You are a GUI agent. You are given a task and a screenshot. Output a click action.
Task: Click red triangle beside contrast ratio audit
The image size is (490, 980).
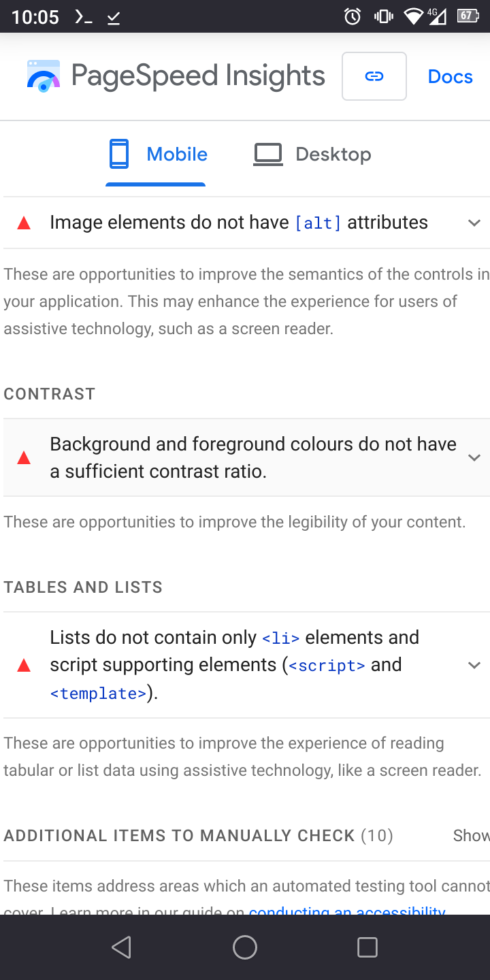[24, 457]
